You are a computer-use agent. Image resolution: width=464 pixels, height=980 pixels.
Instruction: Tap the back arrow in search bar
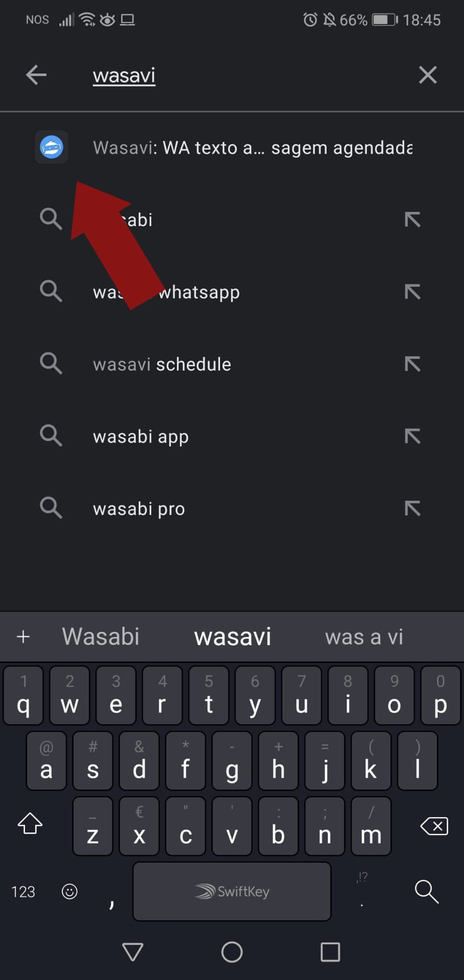36,75
